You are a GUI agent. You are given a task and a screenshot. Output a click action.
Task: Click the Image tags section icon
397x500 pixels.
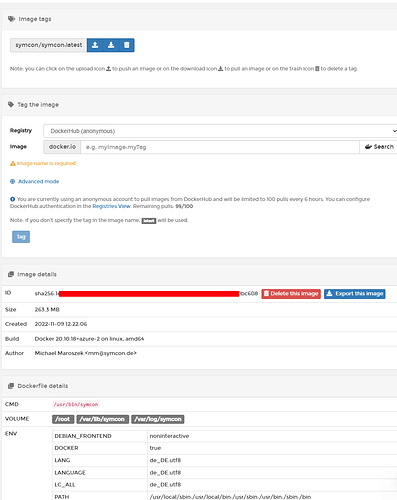[12, 19]
